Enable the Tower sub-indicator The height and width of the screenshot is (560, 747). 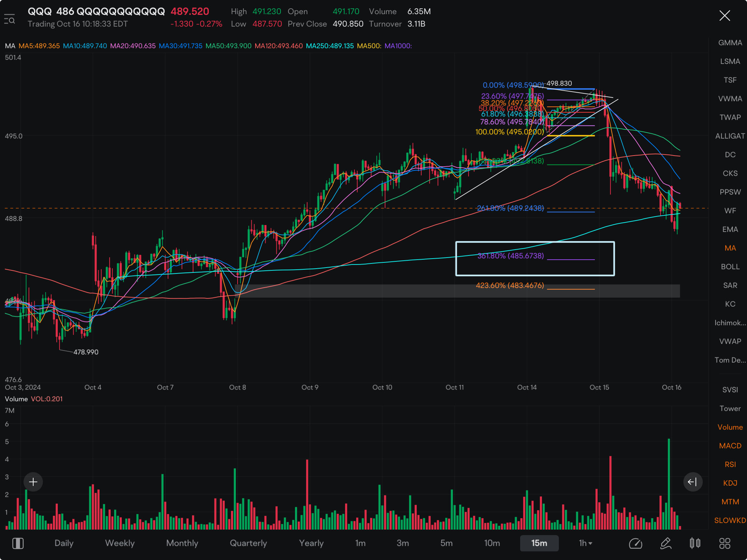click(x=730, y=409)
